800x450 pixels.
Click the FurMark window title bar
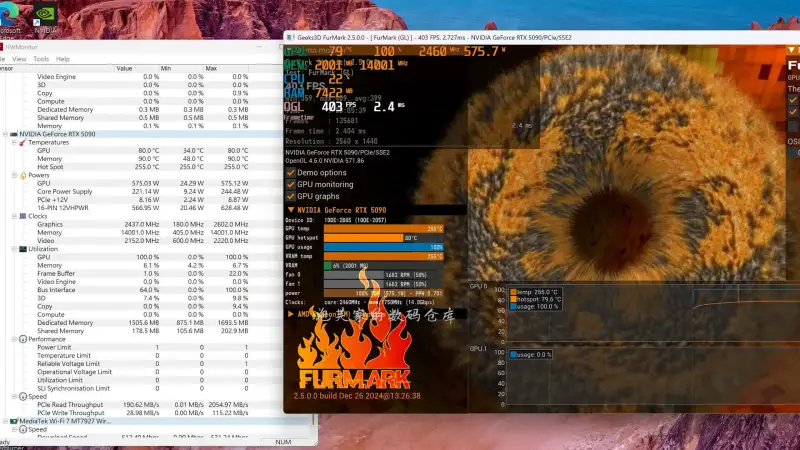tap(542, 37)
